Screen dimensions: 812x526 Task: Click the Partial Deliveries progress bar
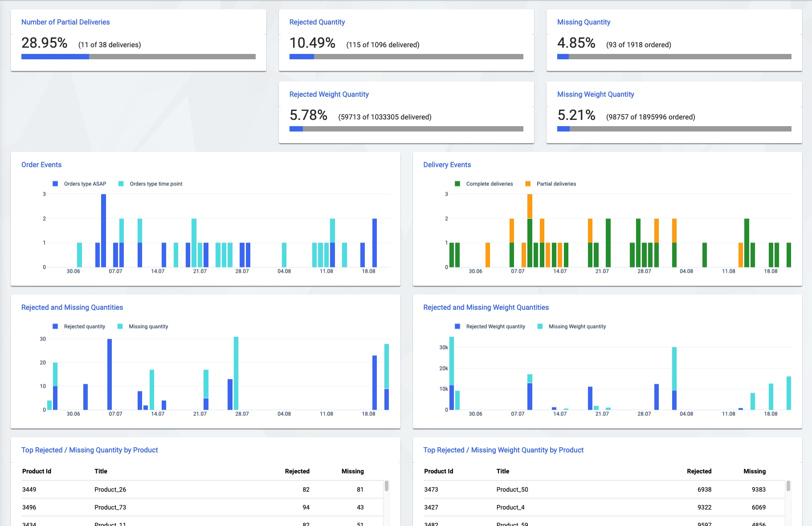[138, 57]
